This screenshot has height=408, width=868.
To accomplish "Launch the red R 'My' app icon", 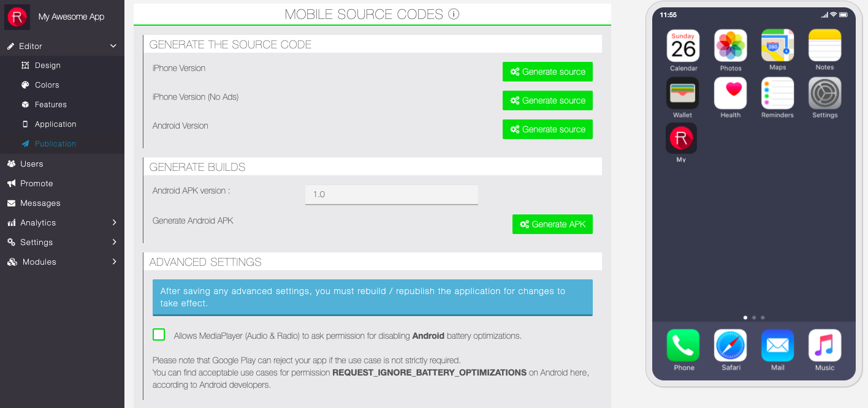I will 681,138.
